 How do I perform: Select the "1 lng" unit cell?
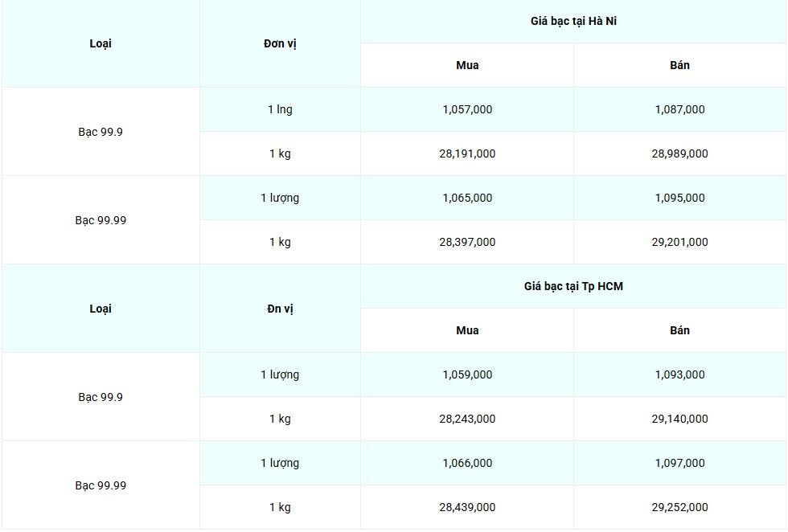point(280,109)
